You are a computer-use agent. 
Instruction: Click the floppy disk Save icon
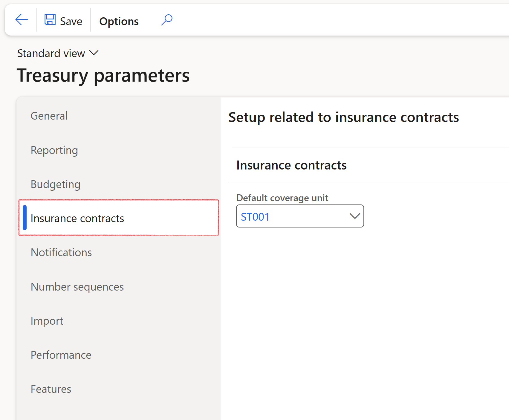(50, 20)
